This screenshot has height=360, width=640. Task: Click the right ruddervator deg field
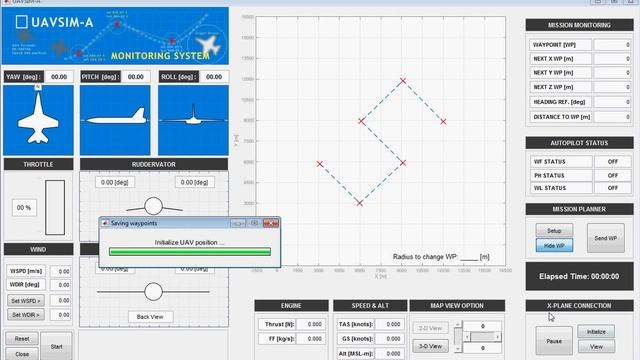pyautogui.click(x=195, y=182)
